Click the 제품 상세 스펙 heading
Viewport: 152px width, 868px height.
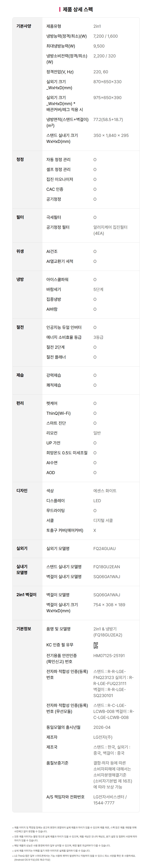point(78,9)
